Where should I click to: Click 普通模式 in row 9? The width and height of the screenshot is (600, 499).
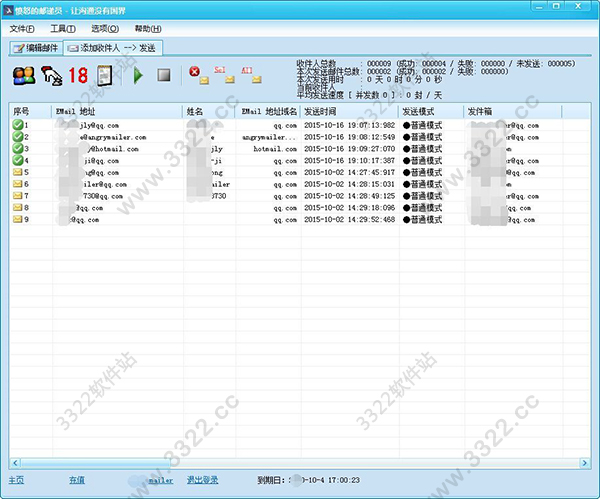422,220
